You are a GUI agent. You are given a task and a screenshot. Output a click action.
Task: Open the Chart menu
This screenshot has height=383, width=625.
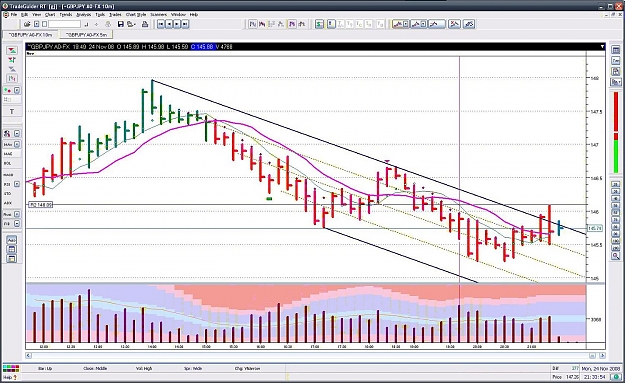click(50, 14)
